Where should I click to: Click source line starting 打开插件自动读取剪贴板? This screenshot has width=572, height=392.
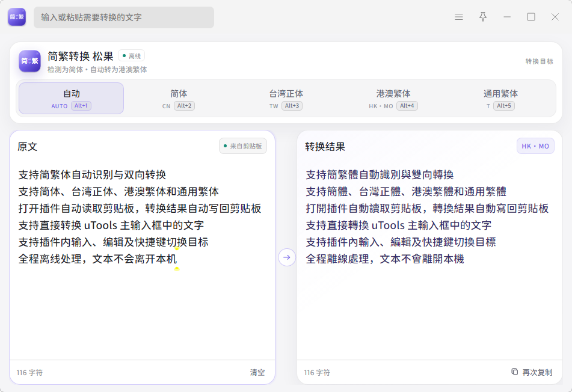tap(140, 208)
